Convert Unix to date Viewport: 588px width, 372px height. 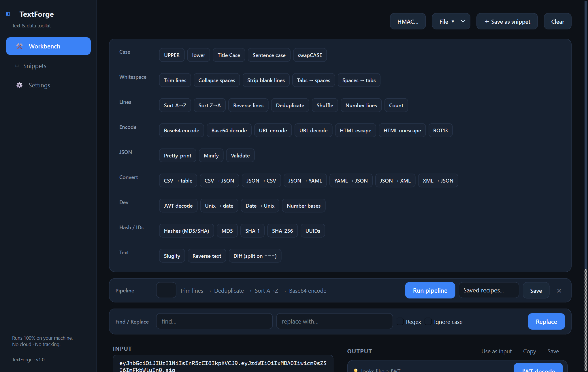point(219,206)
